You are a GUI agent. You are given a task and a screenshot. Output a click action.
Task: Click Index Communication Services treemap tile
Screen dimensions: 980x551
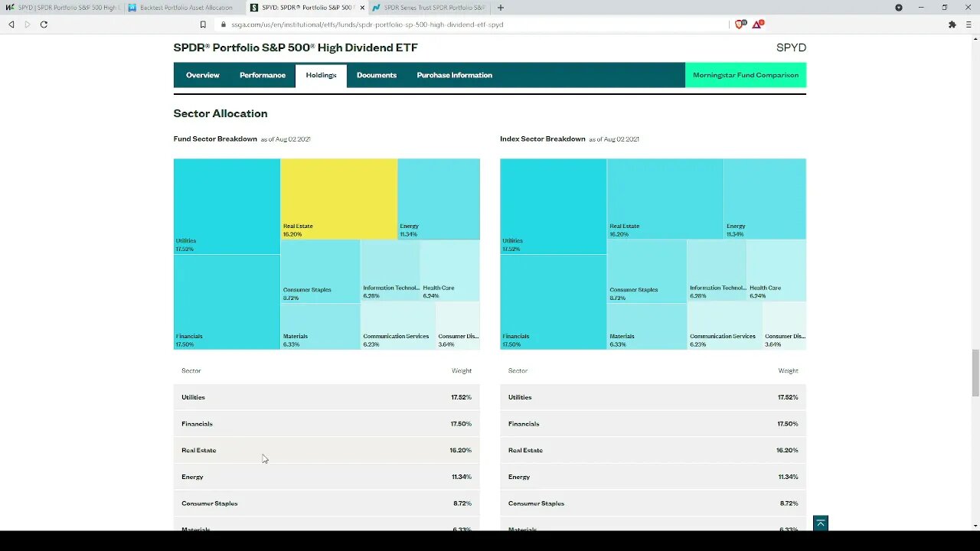pos(724,326)
